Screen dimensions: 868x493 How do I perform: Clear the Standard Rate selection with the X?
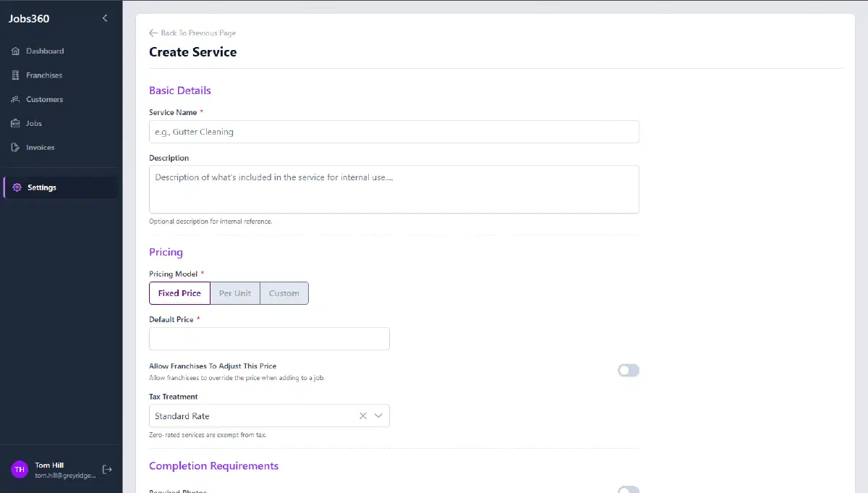pos(362,415)
